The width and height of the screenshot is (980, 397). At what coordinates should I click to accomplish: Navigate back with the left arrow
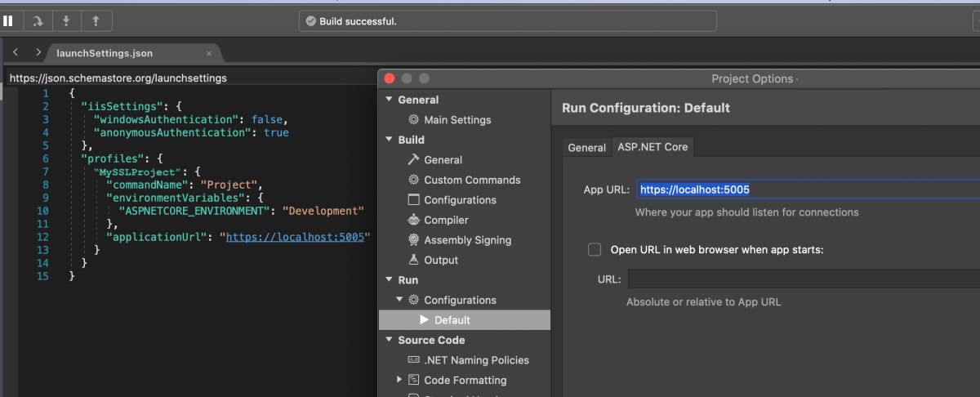tap(16, 52)
